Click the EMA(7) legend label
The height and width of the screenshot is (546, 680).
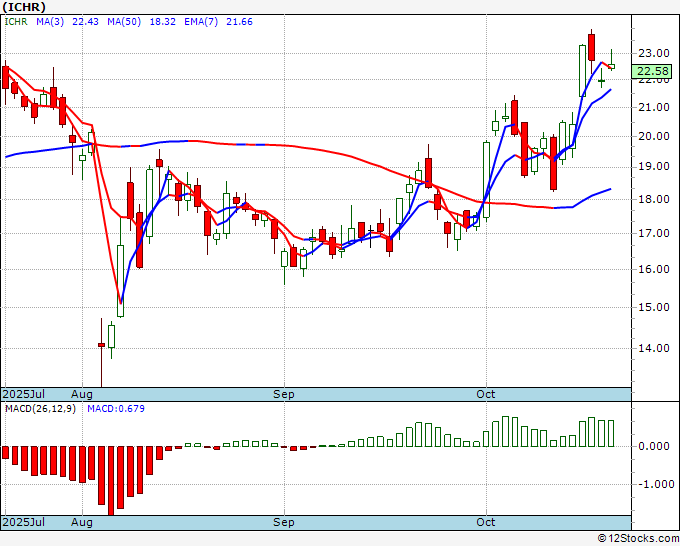[201, 22]
